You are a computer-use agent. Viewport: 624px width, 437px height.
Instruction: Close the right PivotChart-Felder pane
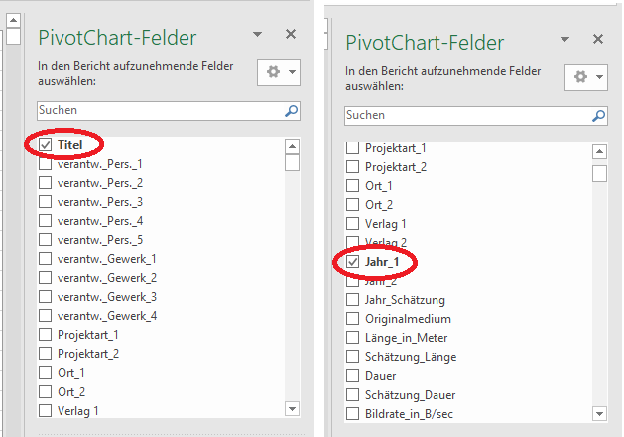click(598, 39)
